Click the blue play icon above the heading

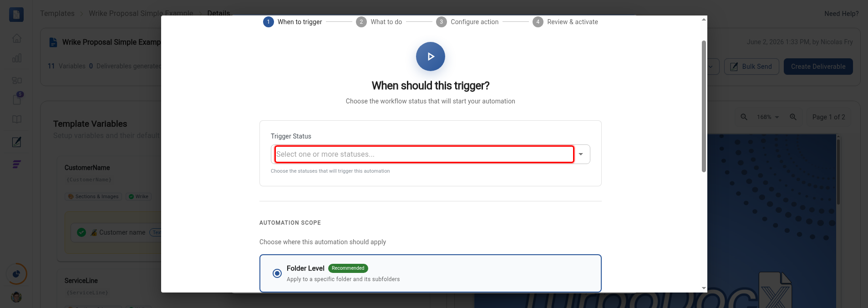[430, 56]
